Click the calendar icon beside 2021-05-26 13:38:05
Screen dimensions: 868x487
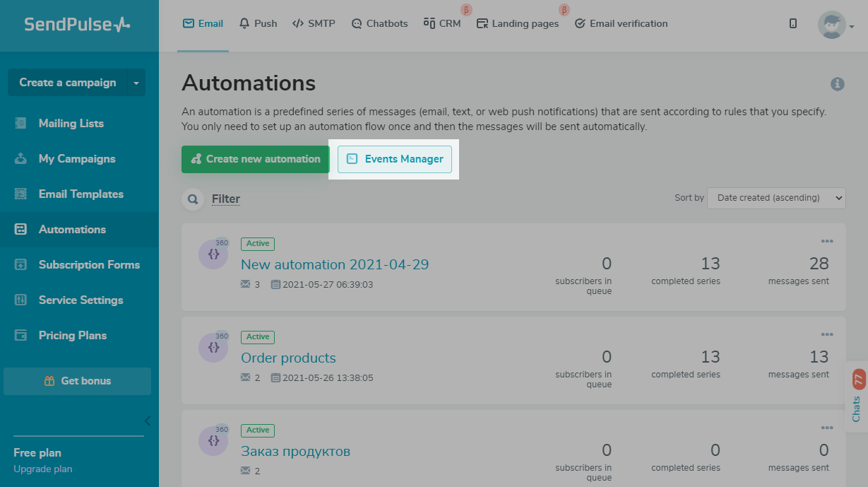pos(275,378)
